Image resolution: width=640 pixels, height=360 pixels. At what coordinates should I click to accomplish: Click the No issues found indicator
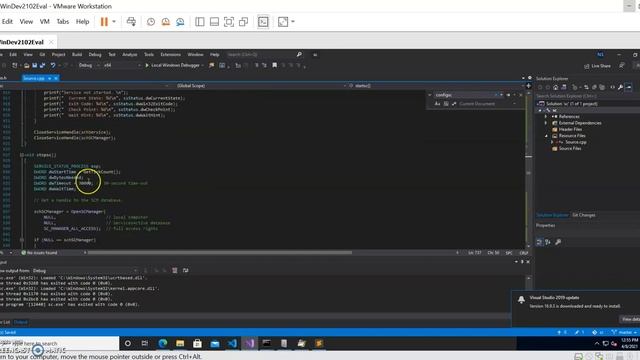[x=39, y=253]
